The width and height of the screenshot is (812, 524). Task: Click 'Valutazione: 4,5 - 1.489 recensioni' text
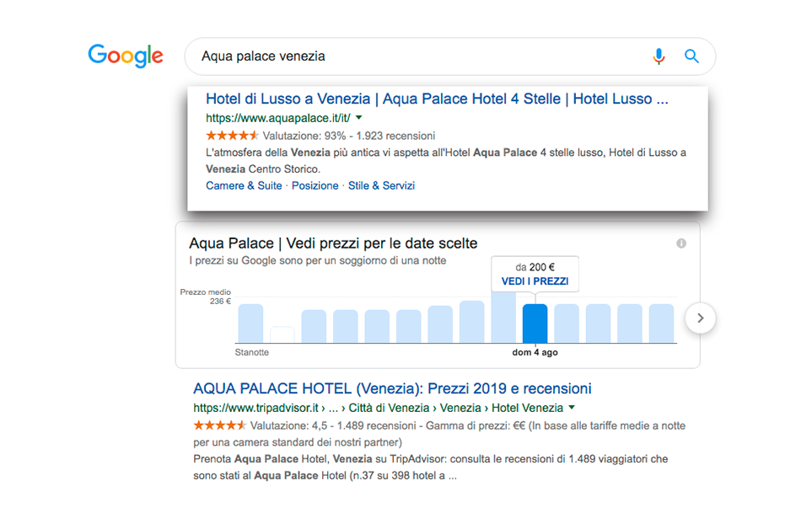pos(333,425)
